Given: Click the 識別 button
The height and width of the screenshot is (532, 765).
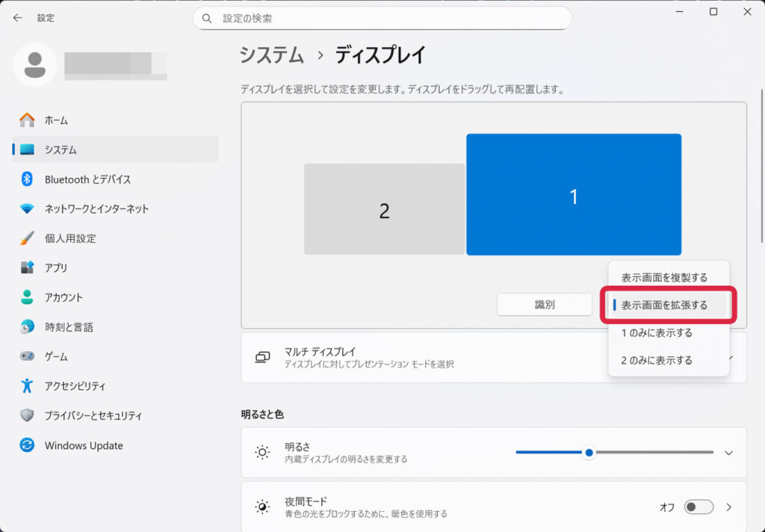Looking at the screenshot, I should click(545, 304).
